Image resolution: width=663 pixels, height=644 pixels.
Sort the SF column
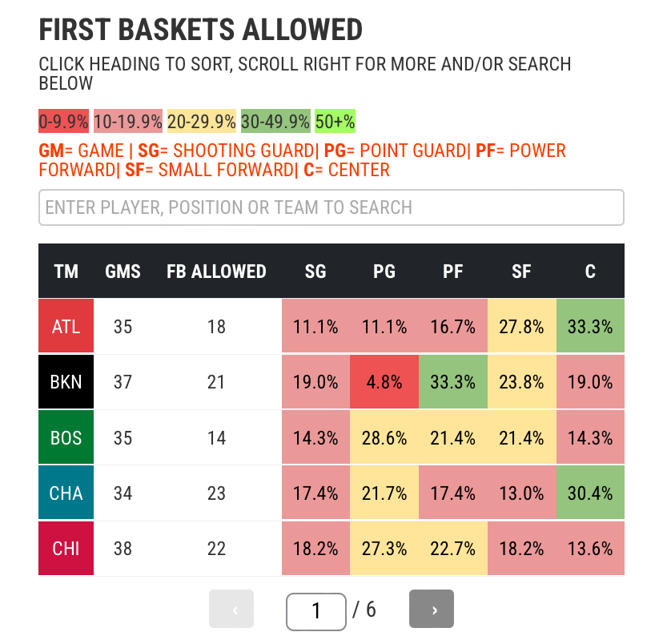(x=521, y=272)
